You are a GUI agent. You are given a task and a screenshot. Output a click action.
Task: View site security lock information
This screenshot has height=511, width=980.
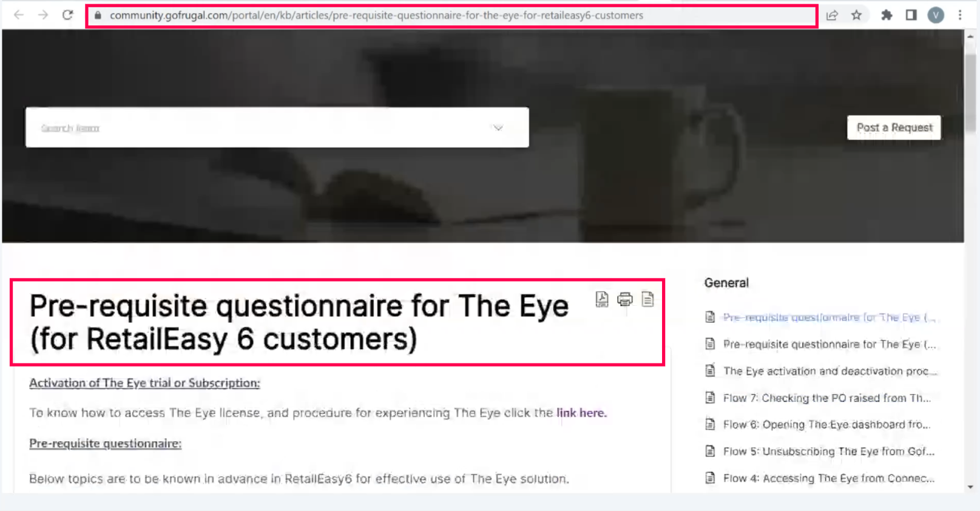tap(98, 15)
